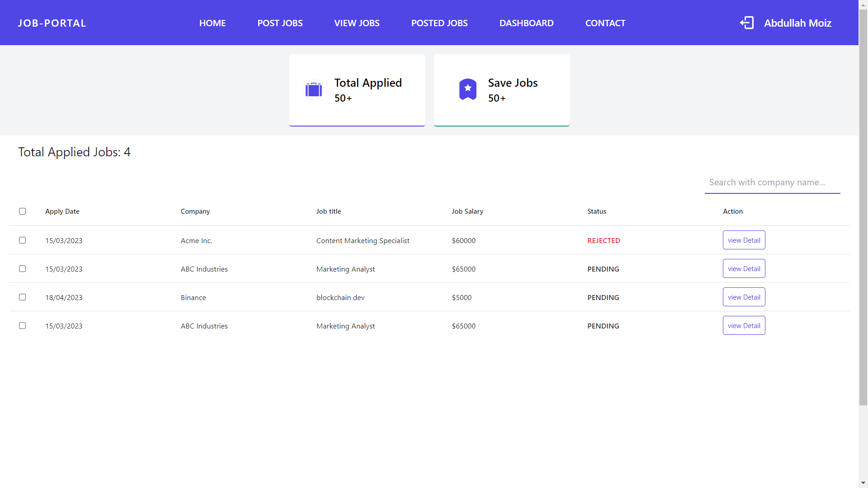Image resolution: width=868 pixels, height=488 pixels.
Task: Click Content Marketing Specialist job title
Action: 363,240
